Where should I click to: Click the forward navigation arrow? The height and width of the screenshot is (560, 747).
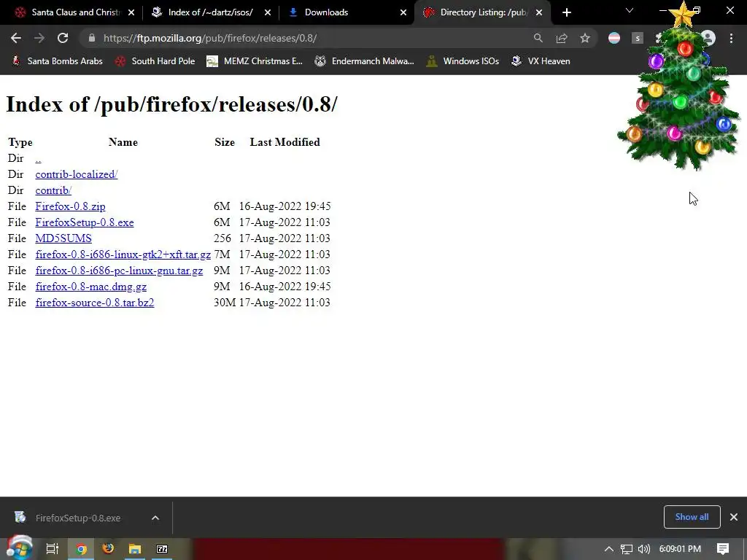pos(39,38)
